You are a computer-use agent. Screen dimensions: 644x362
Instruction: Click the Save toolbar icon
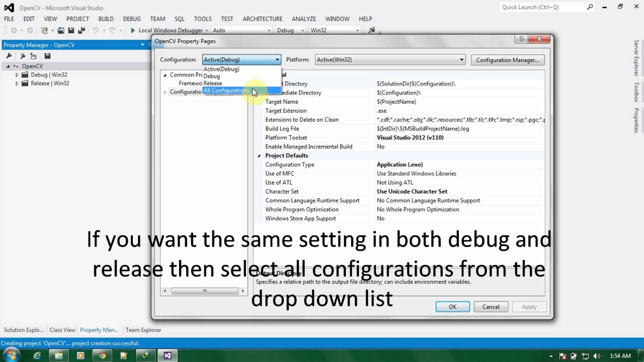[71, 31]
